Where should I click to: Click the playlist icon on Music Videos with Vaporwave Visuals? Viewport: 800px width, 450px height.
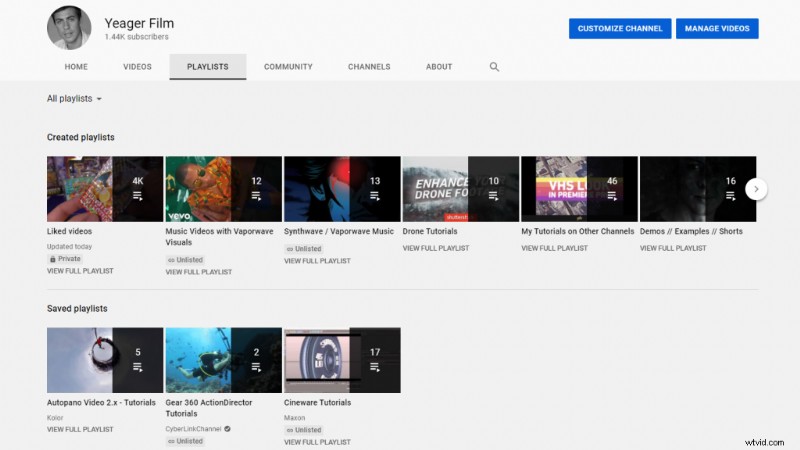tap(256, 196)
